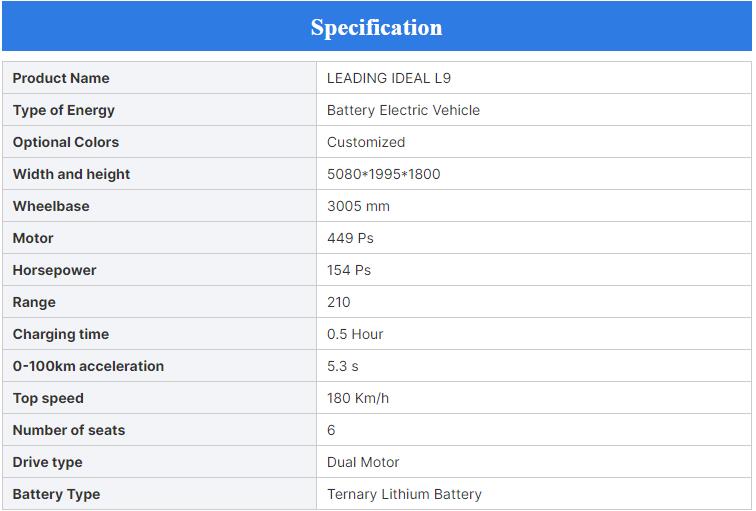The image size is (756, 511).
Task: Click the Horsepower label cell
Action: (x=55, y=270)
